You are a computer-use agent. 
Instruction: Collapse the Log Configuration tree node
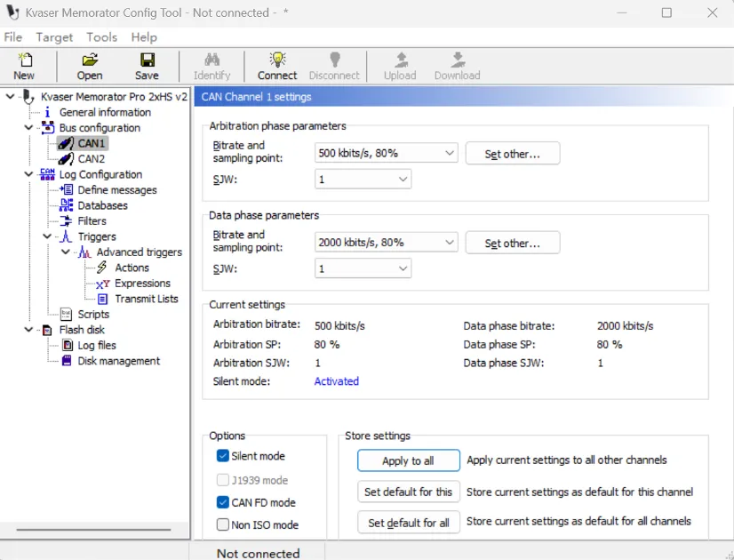(x=28, y=174)
